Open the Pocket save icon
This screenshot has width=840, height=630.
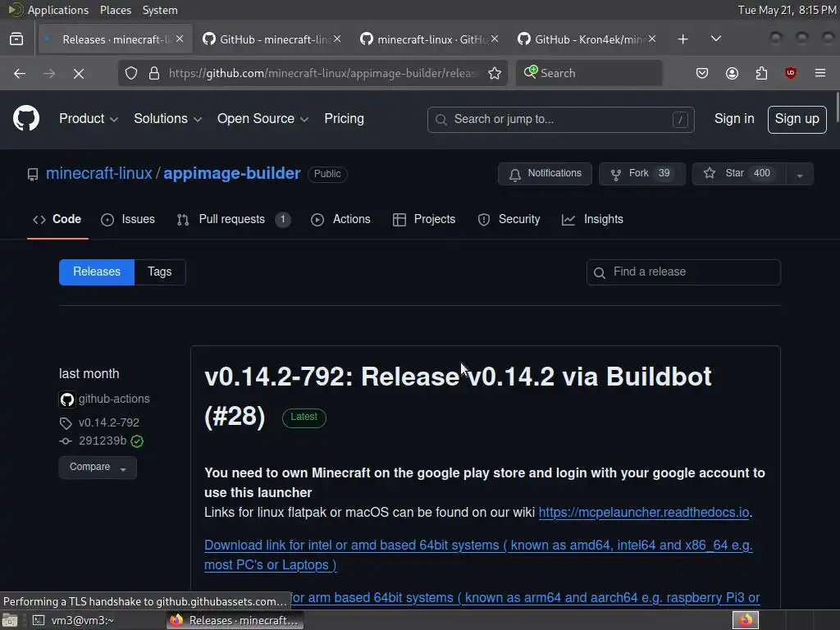coord(702,73)
